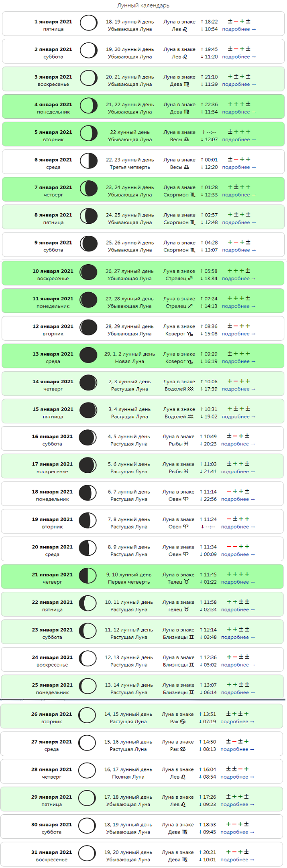Click the rating symbols for 24 января

[238, 657]
